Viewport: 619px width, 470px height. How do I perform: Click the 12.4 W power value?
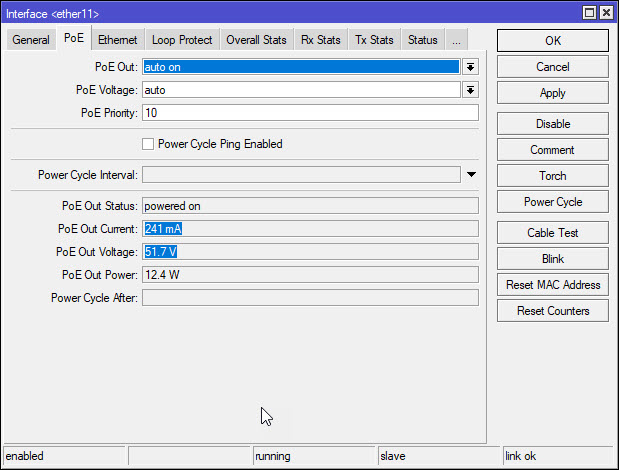(310, 275)
